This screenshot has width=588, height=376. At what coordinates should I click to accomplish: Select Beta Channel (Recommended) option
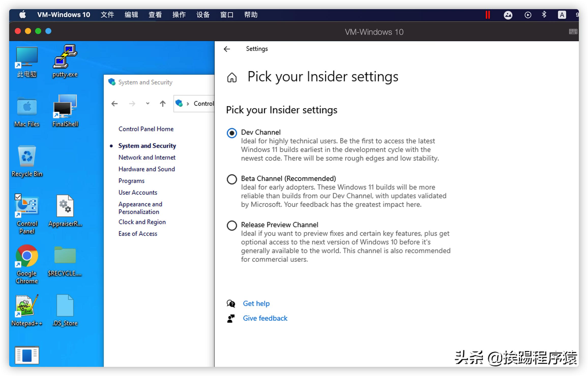232,179
